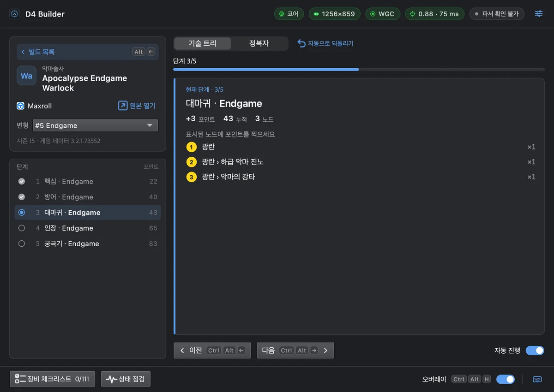Click the Maxroll source logo icon
Viewport: 554px width, 392px height.
point(20,106)
